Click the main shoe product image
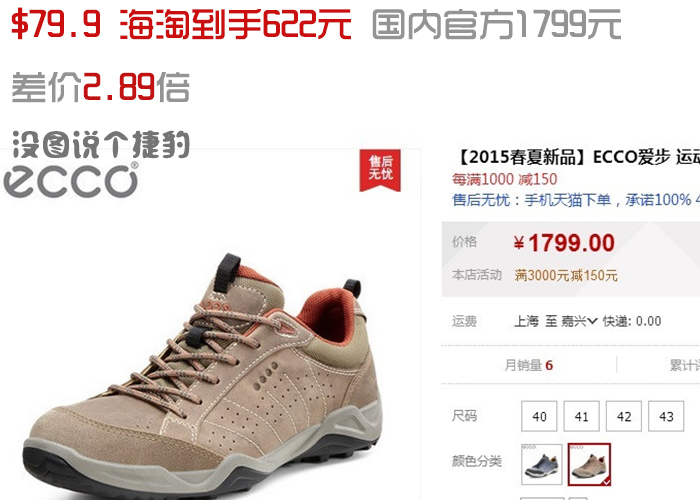 coord(202,375)
